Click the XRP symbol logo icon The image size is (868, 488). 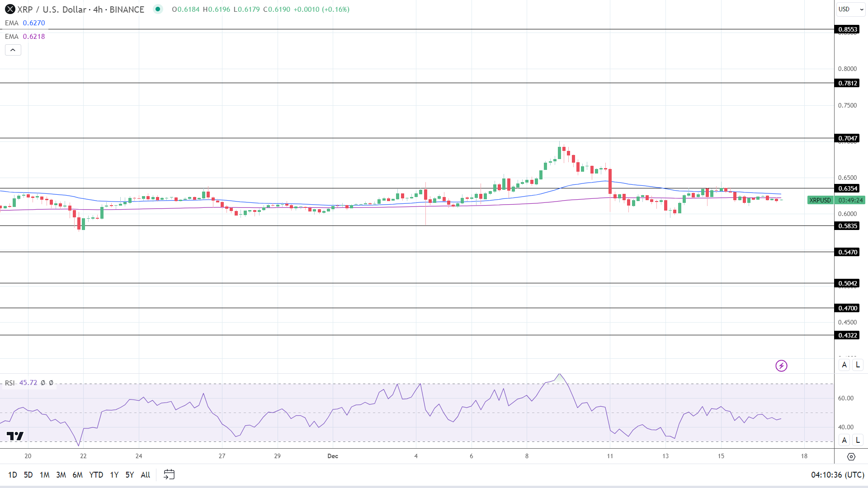9,9
